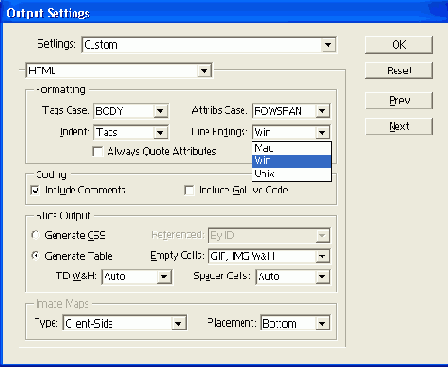Open the HTML section selector dropdown

point(119,71)
